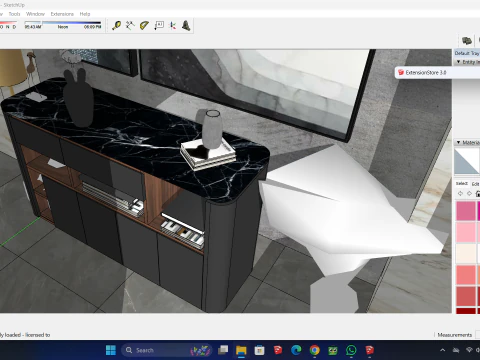Click the cloud sync tray icon

[456, 350]
